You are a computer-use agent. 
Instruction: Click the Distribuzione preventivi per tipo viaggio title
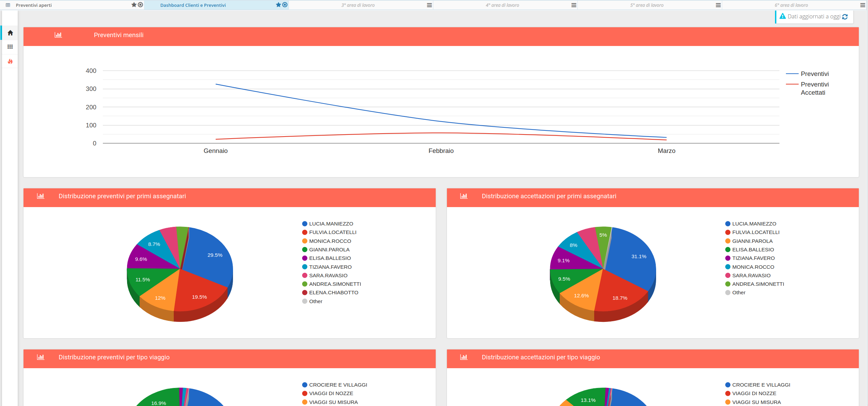click(x=114, y=357)
